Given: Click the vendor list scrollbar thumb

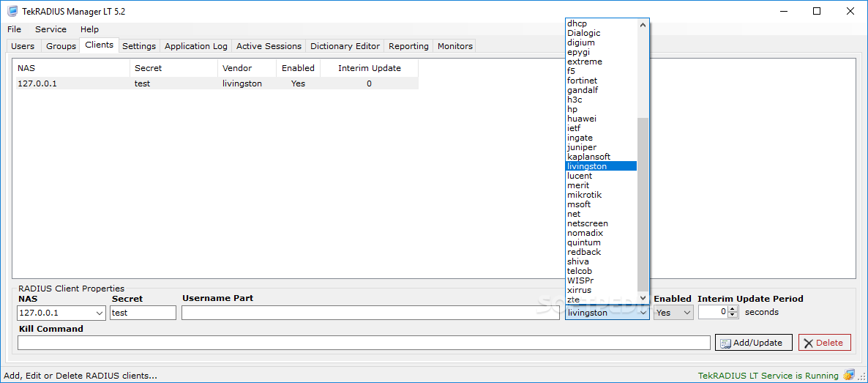Looking at the screenshot, I should click(x=643, y=204).
